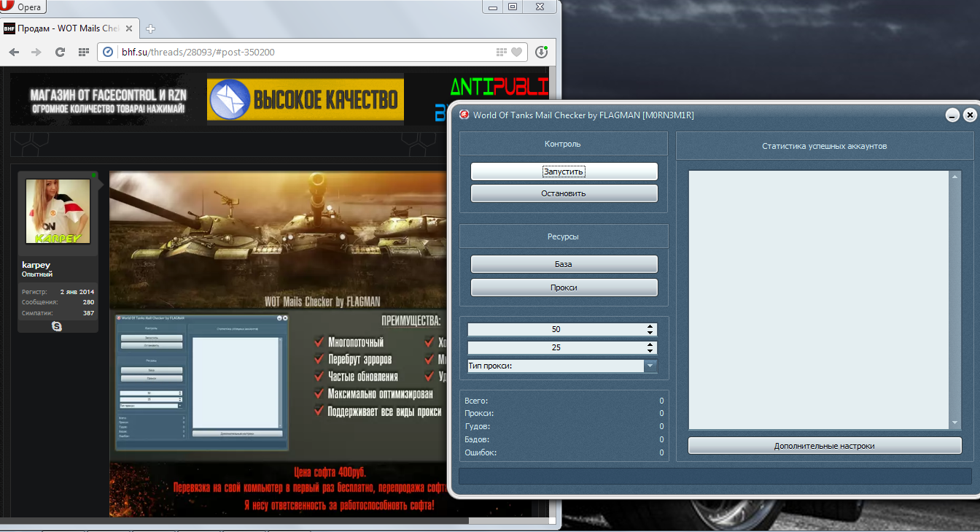Click the Бэдов: counter label
The width and height of the screenshot is (980, 532).
click(x=477, y=439)
